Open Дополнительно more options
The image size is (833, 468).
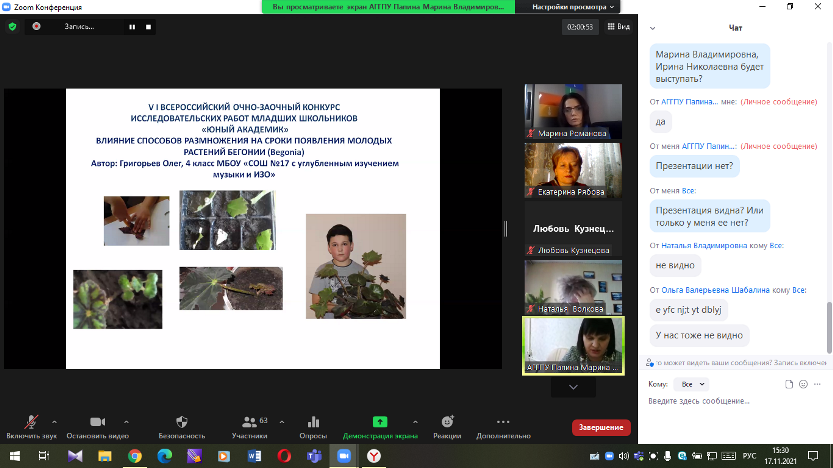(503, 423)
